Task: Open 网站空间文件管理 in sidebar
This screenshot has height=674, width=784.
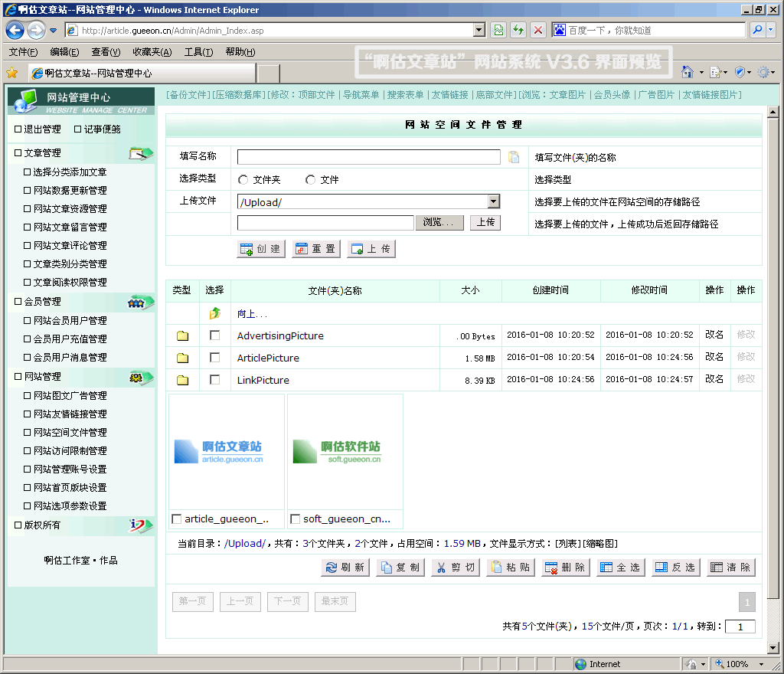Action: click(x=70, y=433)
